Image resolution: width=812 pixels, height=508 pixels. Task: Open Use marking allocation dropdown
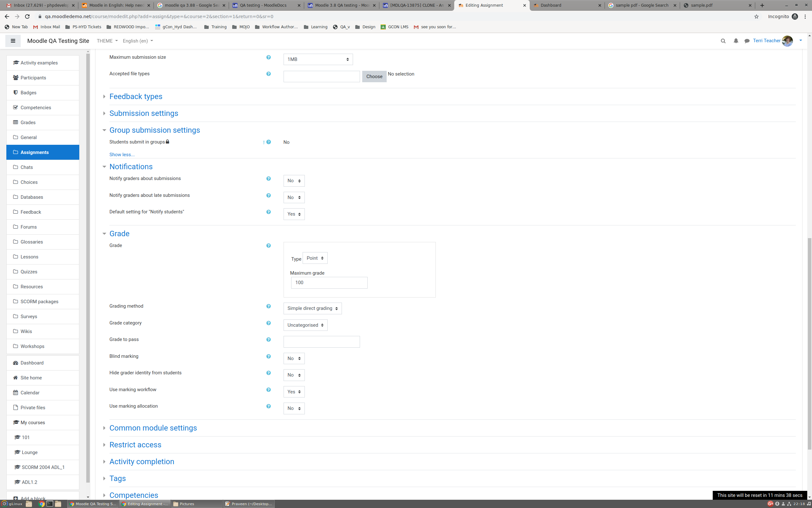(294, 408)
